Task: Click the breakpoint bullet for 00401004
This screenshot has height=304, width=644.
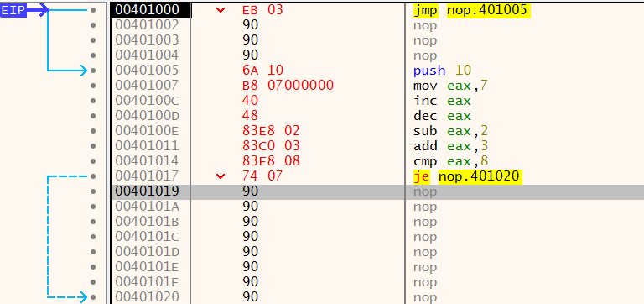Action: click(x=93, y=55)
